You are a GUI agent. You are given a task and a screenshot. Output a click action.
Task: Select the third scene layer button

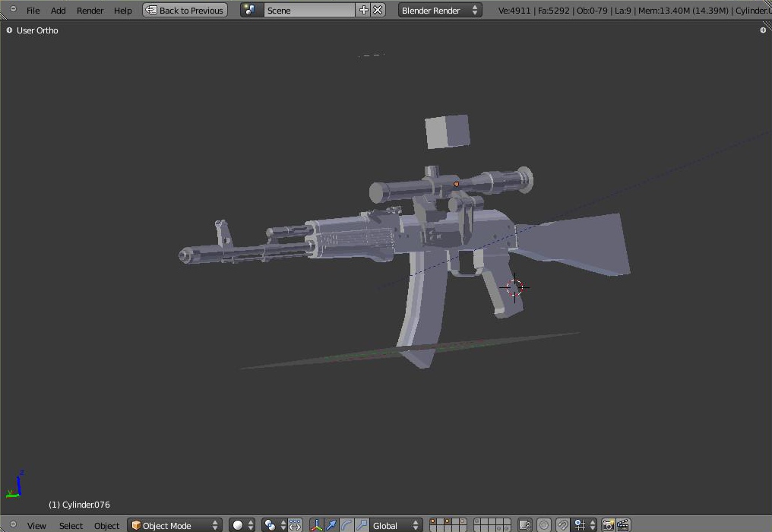pyautogui.click(x=448, y=521)
